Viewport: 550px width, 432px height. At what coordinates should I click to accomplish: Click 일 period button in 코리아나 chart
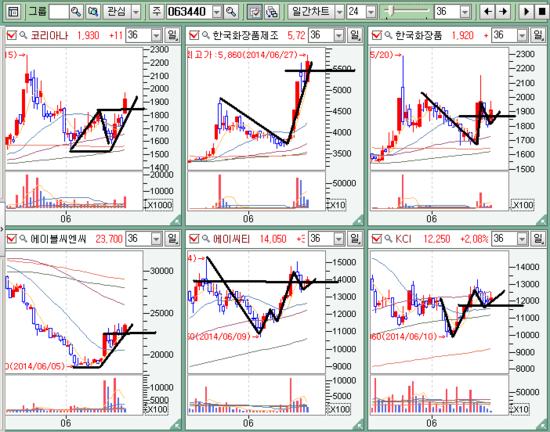pyautogui.click(x=172, y=35)
